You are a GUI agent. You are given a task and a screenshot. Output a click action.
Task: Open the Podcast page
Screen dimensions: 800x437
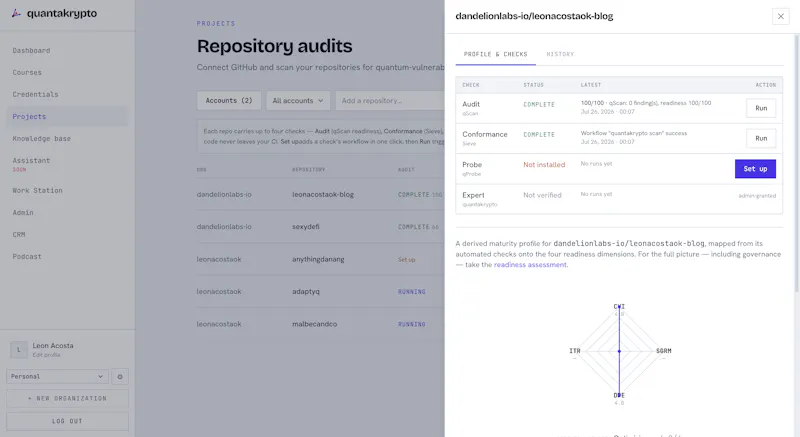(27, 256)
